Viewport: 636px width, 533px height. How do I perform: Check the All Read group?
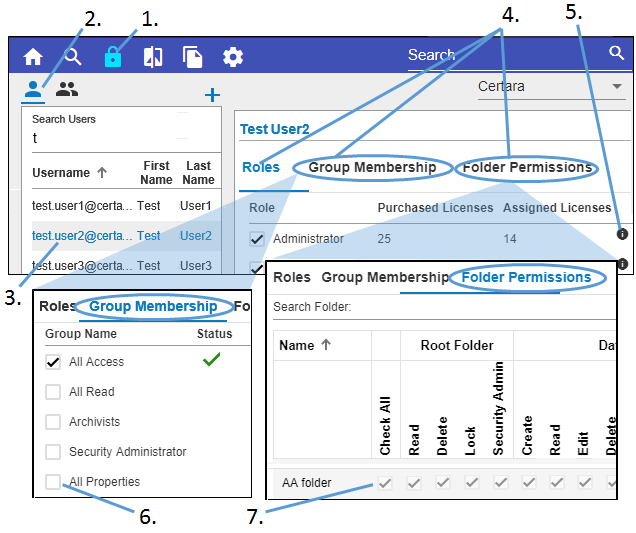(x=53, y=392)
